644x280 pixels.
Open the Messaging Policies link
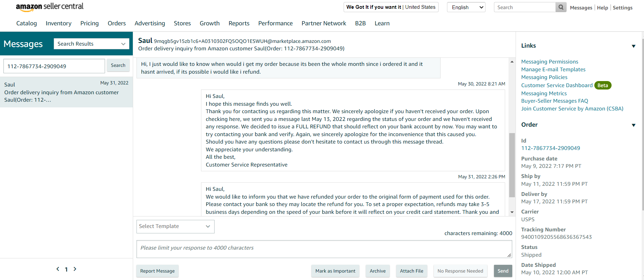point(544,77)
